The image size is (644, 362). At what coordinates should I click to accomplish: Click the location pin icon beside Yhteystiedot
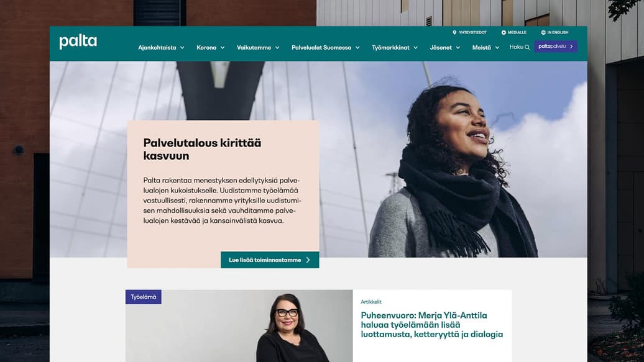point(454,32)
